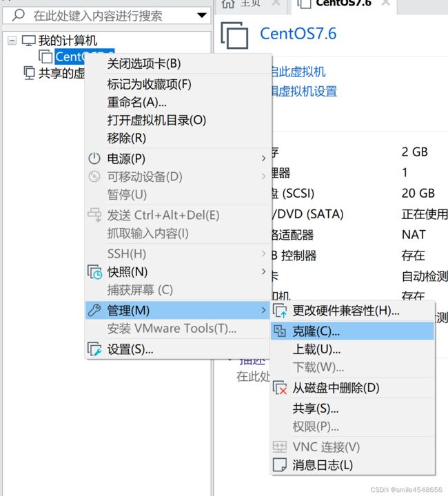Open the 快照(N) submenu
Image resolution: width=448 pixels, height=496 pixels.
coord(178,271)
